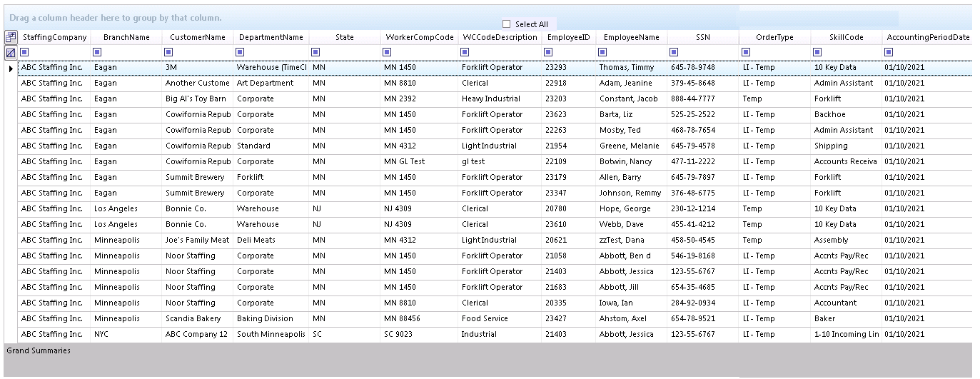Click customer 'Joe's Family Meat'
This screenshot has height=379, width=980.
point(198,241)
